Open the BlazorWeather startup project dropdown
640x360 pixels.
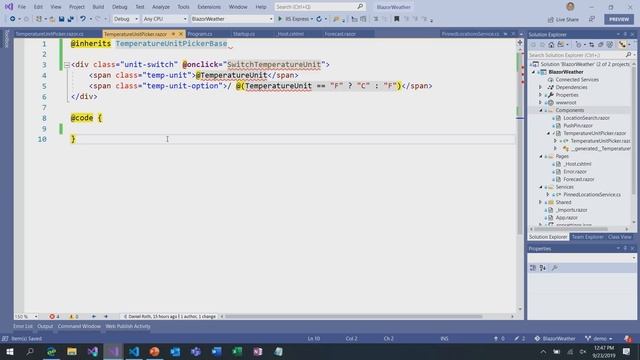tap(231, 19)
